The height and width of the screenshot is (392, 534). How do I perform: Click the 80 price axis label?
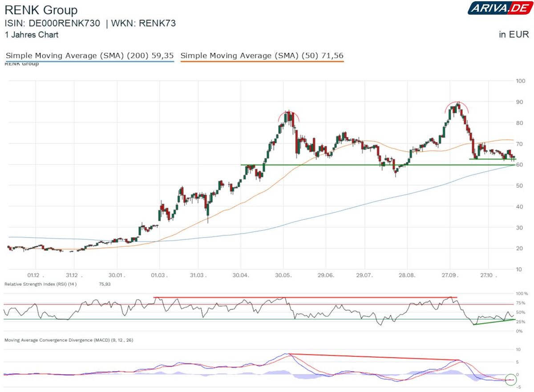519,123
